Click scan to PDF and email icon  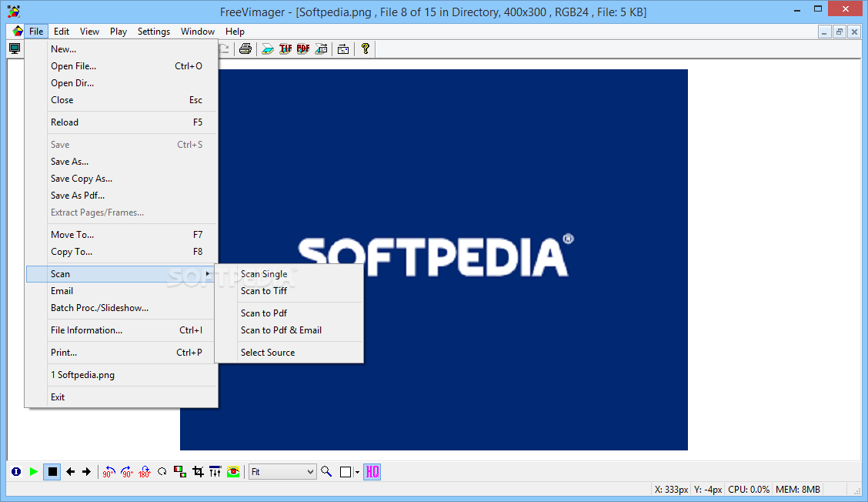tap(321, 49)
